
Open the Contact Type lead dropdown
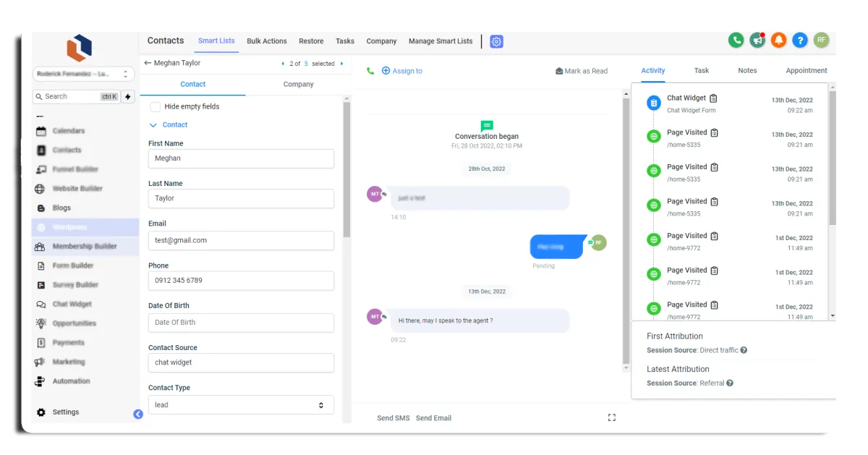[x=241, y=405]
